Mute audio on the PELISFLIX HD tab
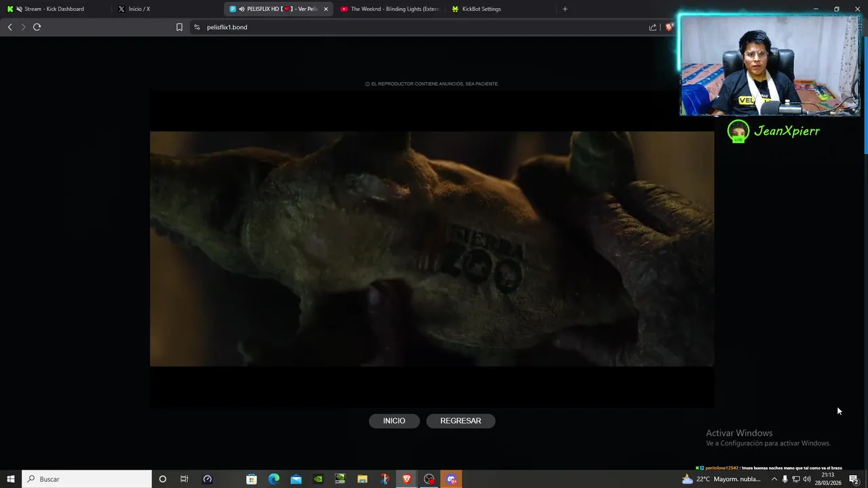Screen dimensions: 868x488 point(242,9)
